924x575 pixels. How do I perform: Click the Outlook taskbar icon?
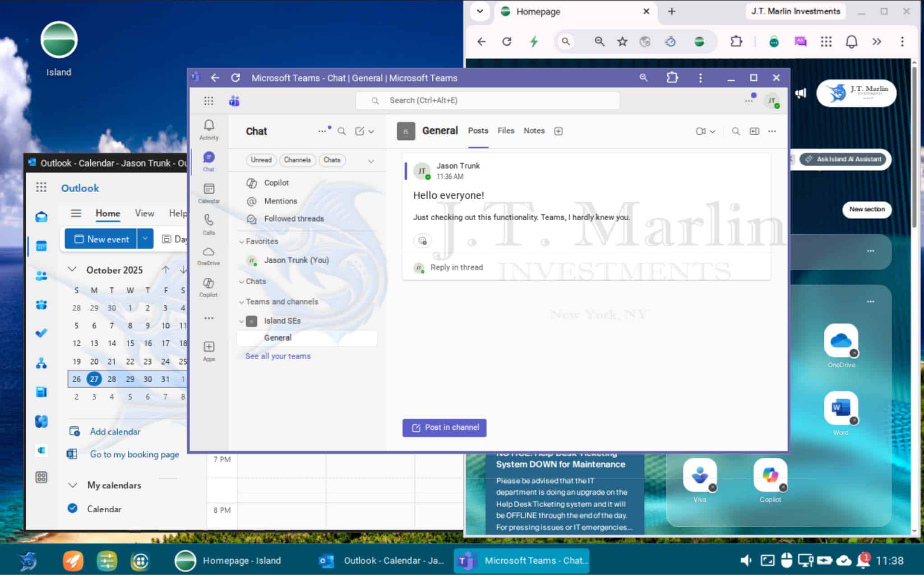tap(327, 561)
